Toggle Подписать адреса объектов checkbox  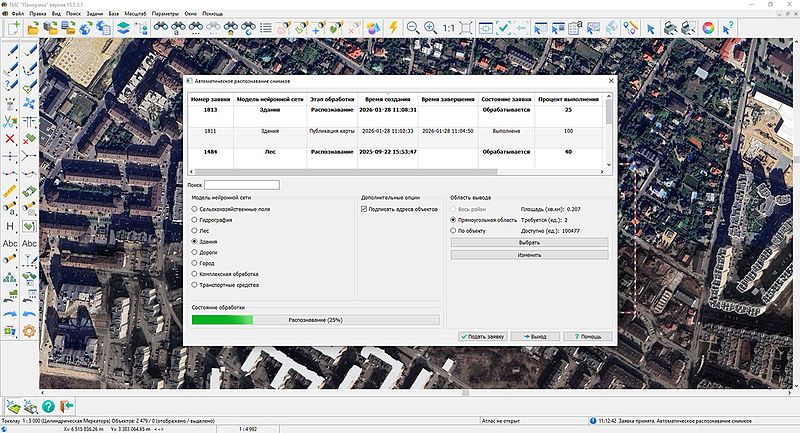point(365,209)
